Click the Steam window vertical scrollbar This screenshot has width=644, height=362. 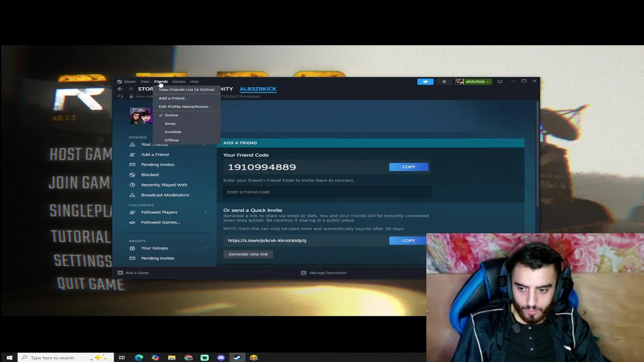coord(537,153)
